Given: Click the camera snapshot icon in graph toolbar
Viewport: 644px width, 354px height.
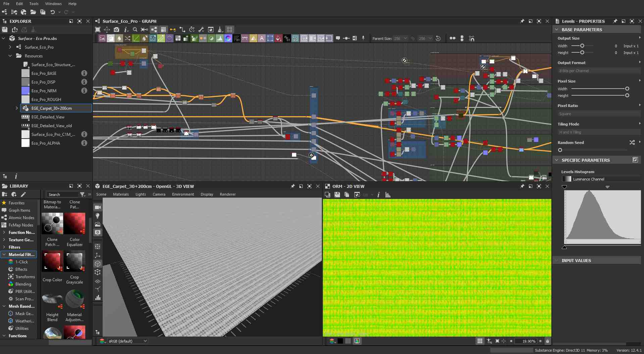Looking at the screenshot, I should (116, 30).
